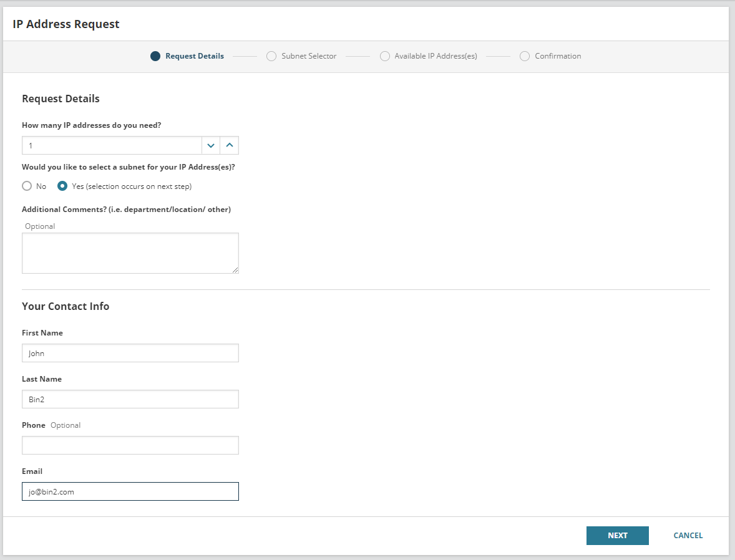This screenshot has height=560, width=735.
Task: Grab the comments box resize handle
Action: pyautogui.click(x=235, y=270)
